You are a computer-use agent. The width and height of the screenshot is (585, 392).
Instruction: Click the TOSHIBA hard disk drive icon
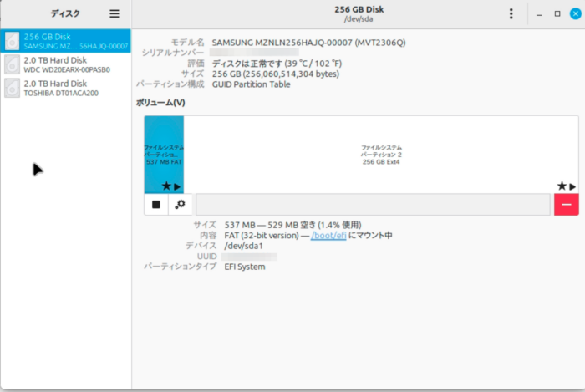tap(13, 88)
